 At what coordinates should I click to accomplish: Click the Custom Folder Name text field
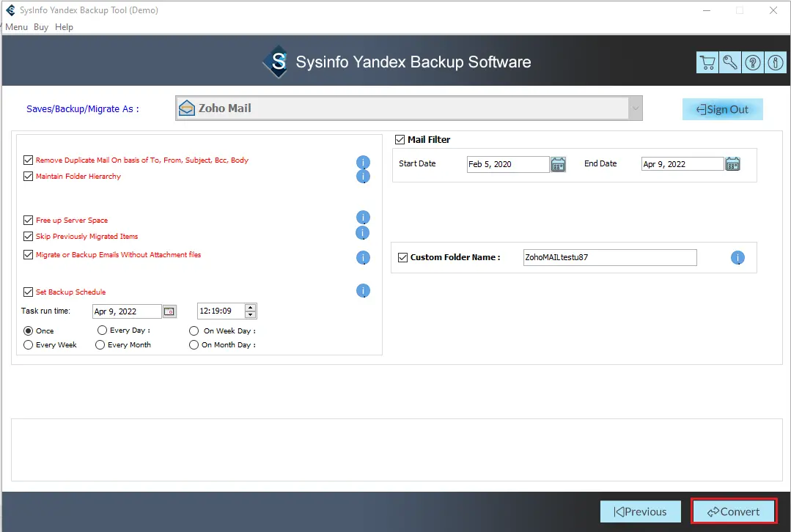[609, 258]
